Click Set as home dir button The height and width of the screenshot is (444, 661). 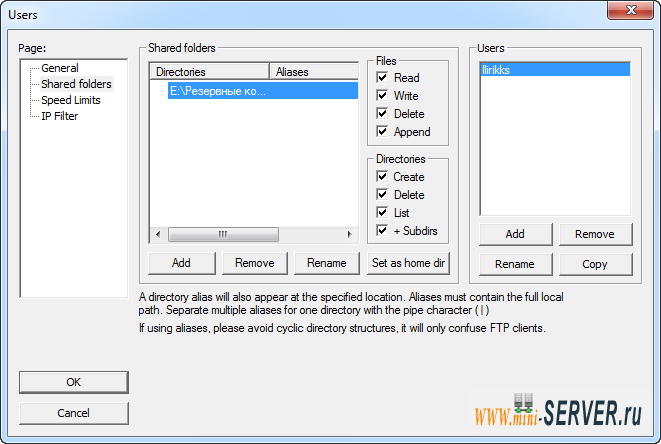[408, 263]
